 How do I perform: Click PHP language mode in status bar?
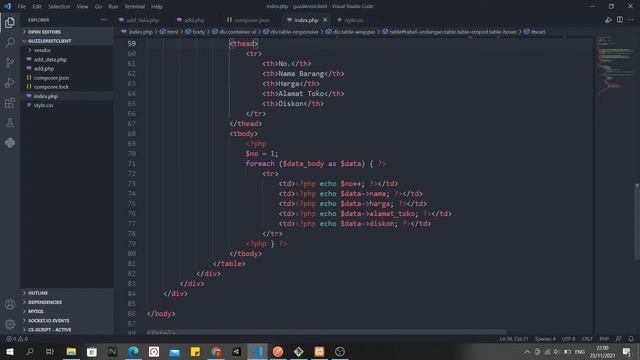click(604, 339)
